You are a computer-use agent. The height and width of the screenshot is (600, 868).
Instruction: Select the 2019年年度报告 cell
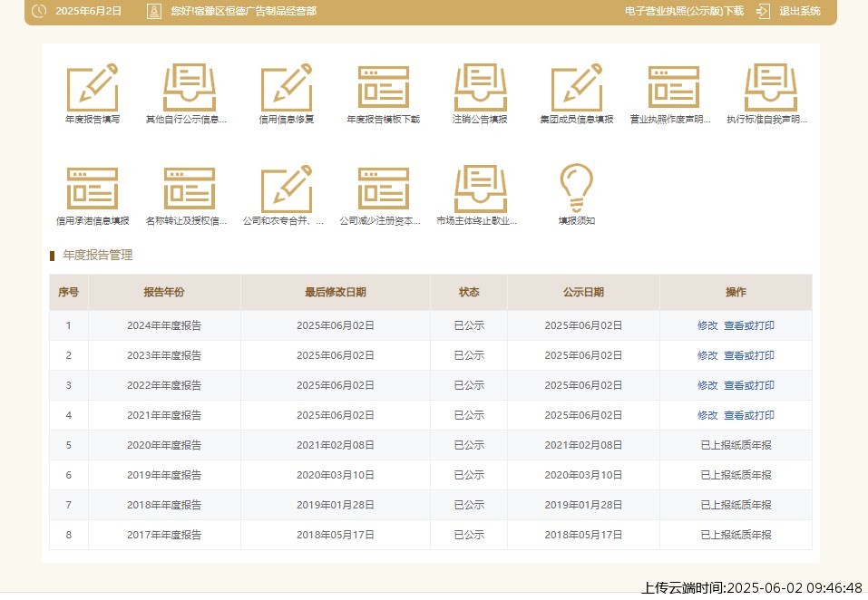[x=164, y=475]
